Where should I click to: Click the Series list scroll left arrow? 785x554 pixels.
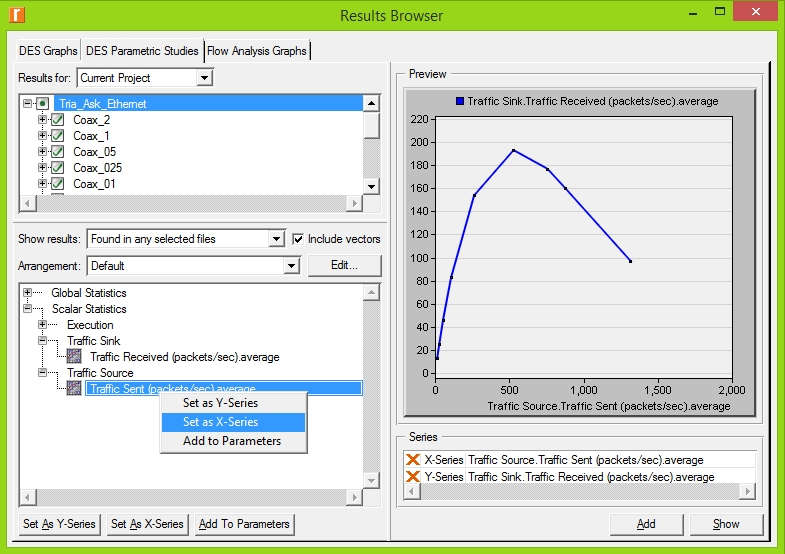412,491
